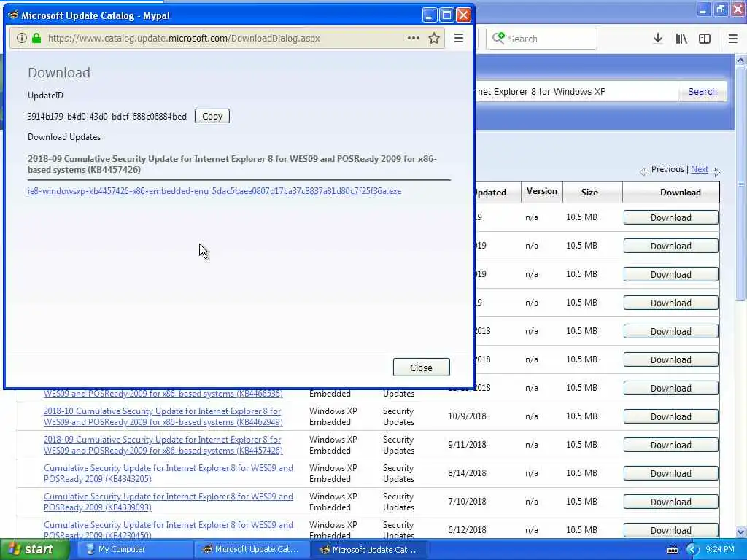Click the Next page arrow icon

point(715,171)
